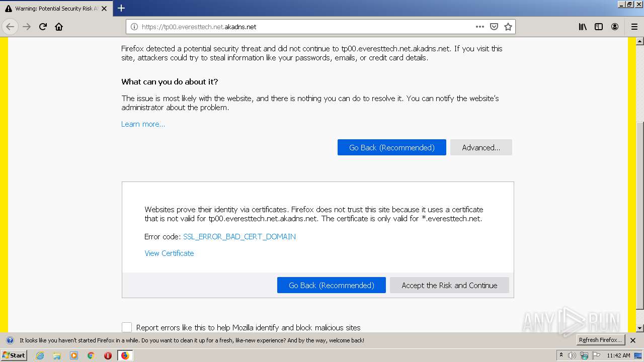
Task: Click the page vertical scrollbar thumb
Action: click(640, 215)
